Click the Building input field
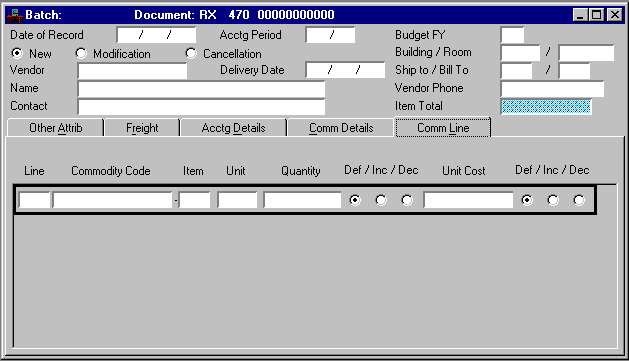629x361 pixels. click(520, 53)
